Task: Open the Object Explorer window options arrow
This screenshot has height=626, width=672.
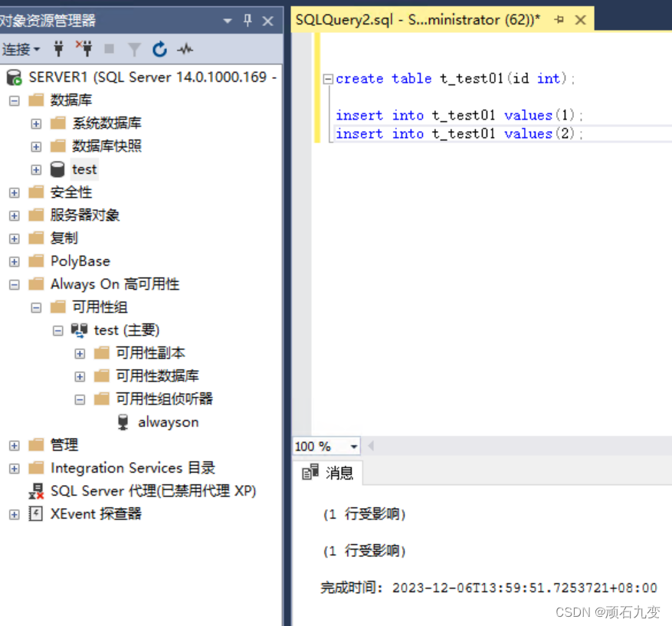Action: coord(226,21)
